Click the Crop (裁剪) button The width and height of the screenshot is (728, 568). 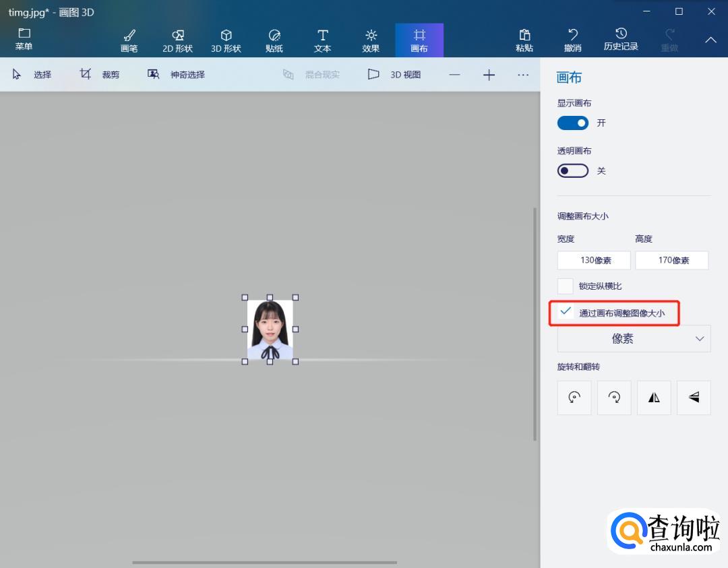click(100, 75)
